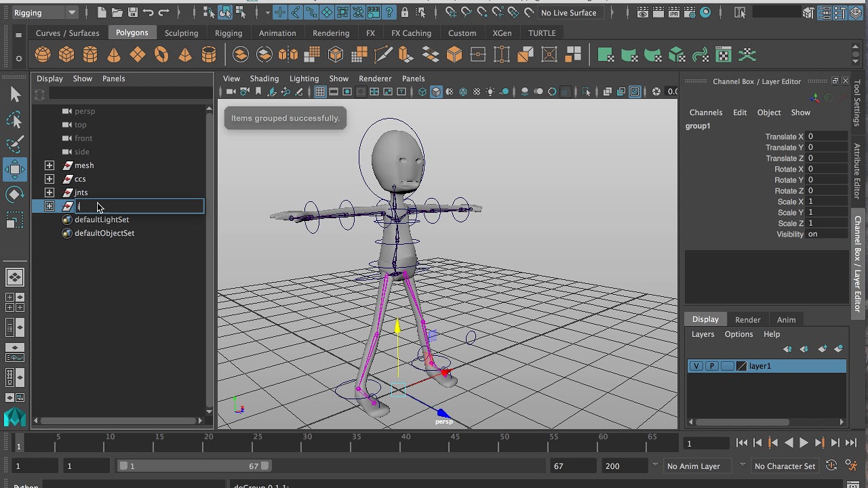Click the Outliner horizontal scrollbar
The height and width of the screenshot is (488, 868).
point(119,421)
